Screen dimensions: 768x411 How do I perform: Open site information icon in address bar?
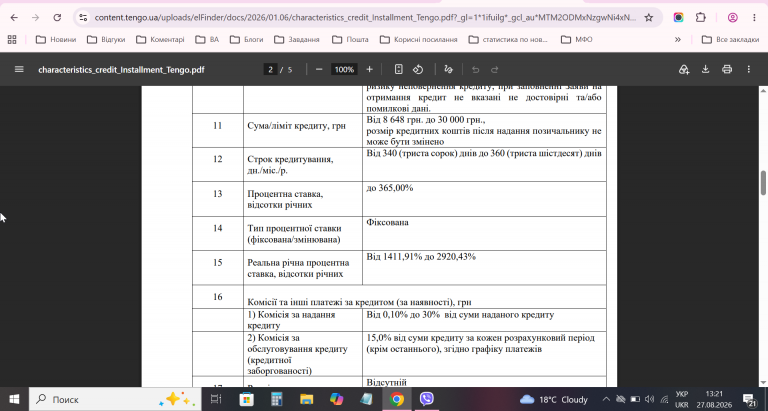tap(83, 18)
